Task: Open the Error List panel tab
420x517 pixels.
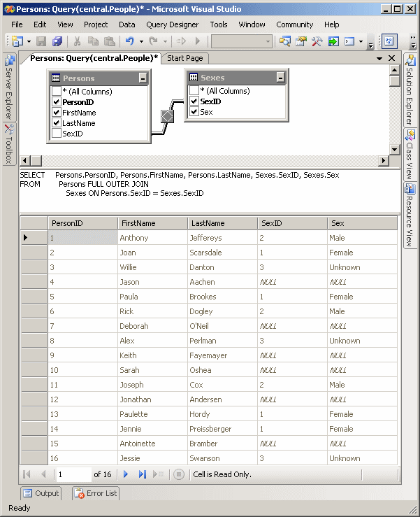Action: click(96, 493)
